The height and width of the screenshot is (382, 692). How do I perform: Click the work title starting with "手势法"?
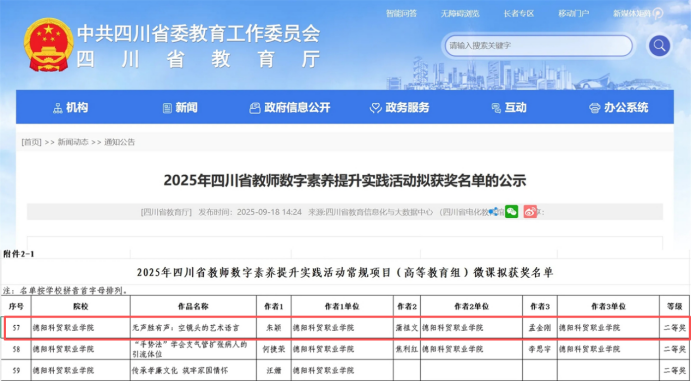pyautogui.click(x=190, y=349)
